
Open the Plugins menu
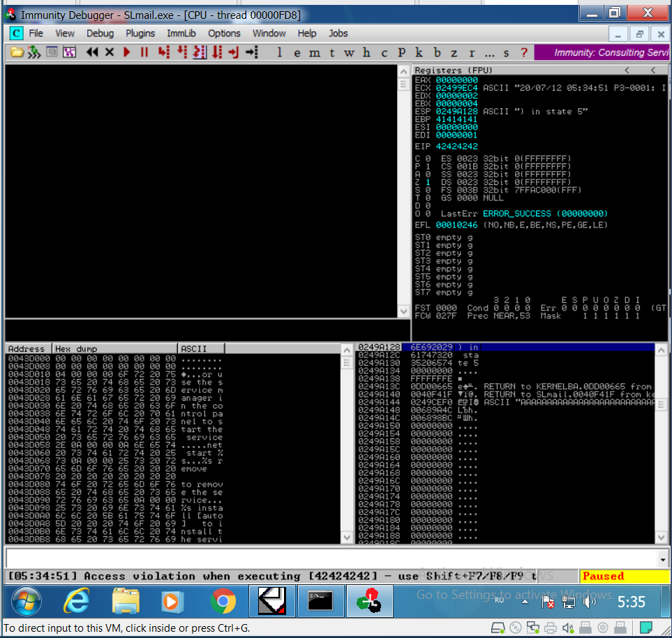pos(140,33)
